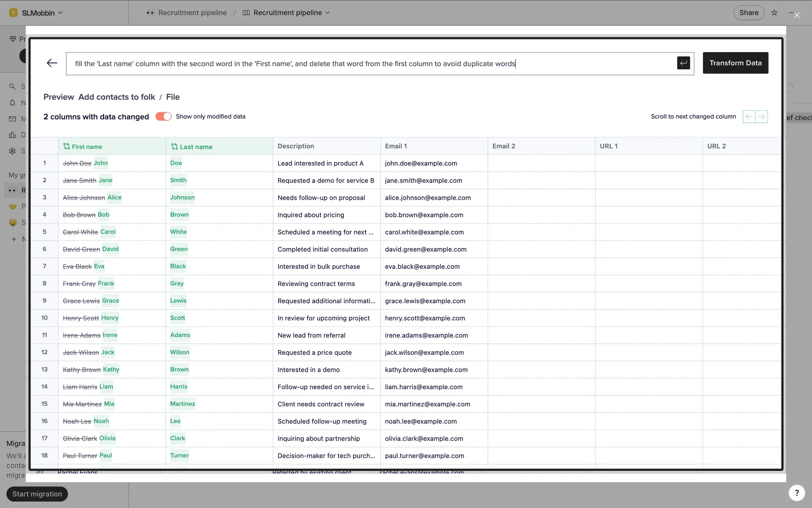Select the Email 1 column header
Viewport: 812px width, 508px height.
coord(396,146)
